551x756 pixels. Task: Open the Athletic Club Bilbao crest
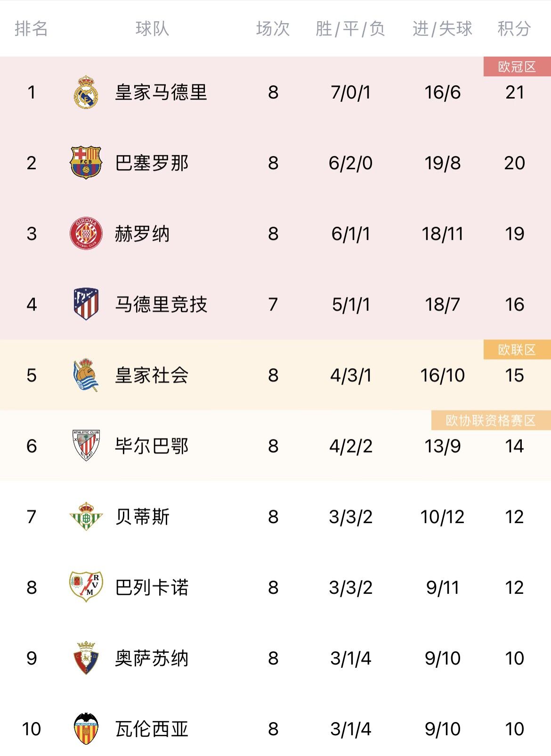(x=86, y=445)
